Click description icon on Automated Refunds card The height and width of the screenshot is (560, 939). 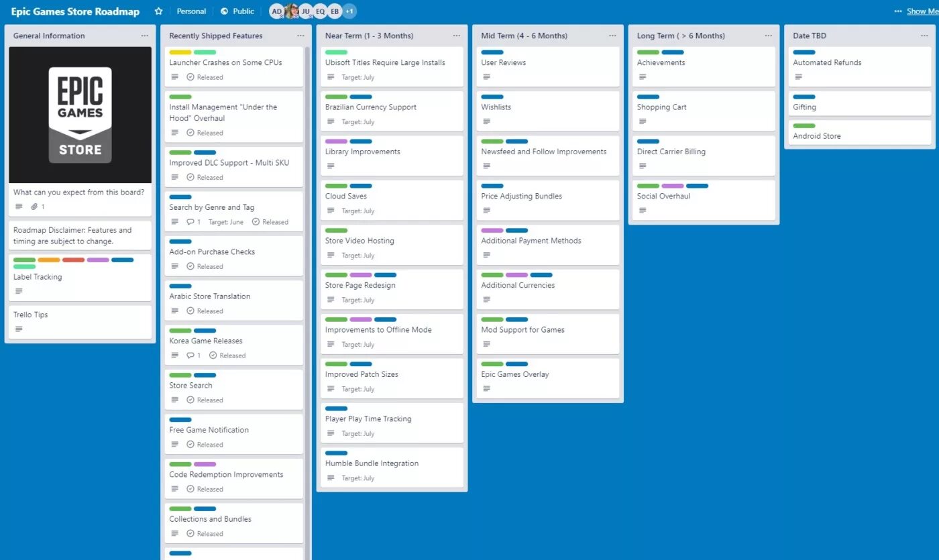(798, 77)
